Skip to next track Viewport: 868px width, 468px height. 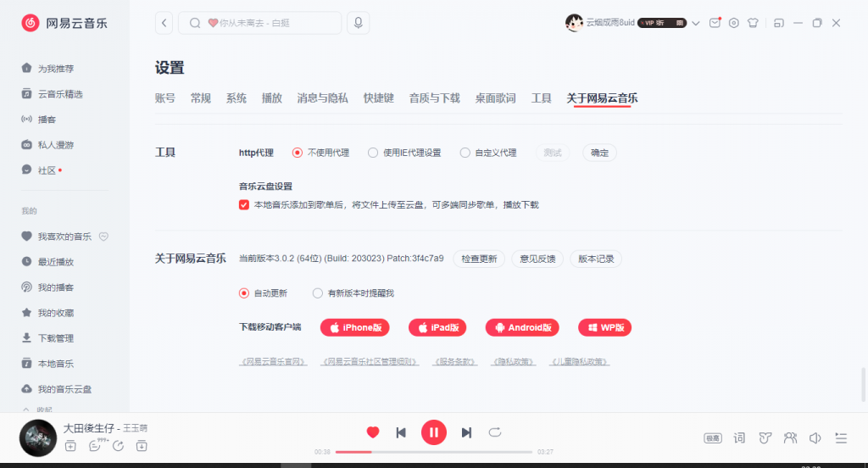pos(467,432)
